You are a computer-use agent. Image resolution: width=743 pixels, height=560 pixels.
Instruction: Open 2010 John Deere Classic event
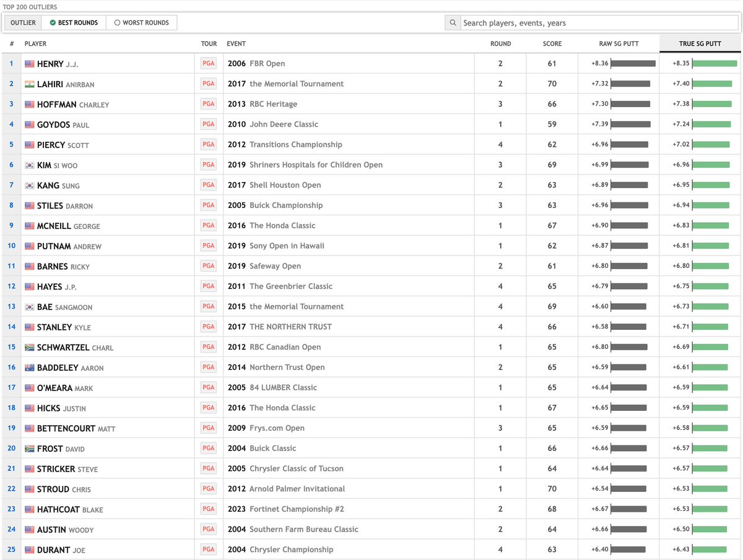tap(273, 124)
